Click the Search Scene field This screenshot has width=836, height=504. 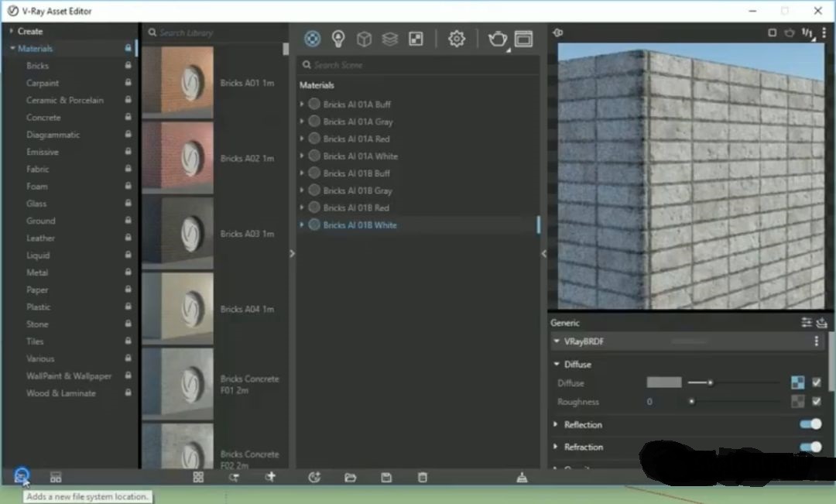pyautogui.click(x=418, y=65)
